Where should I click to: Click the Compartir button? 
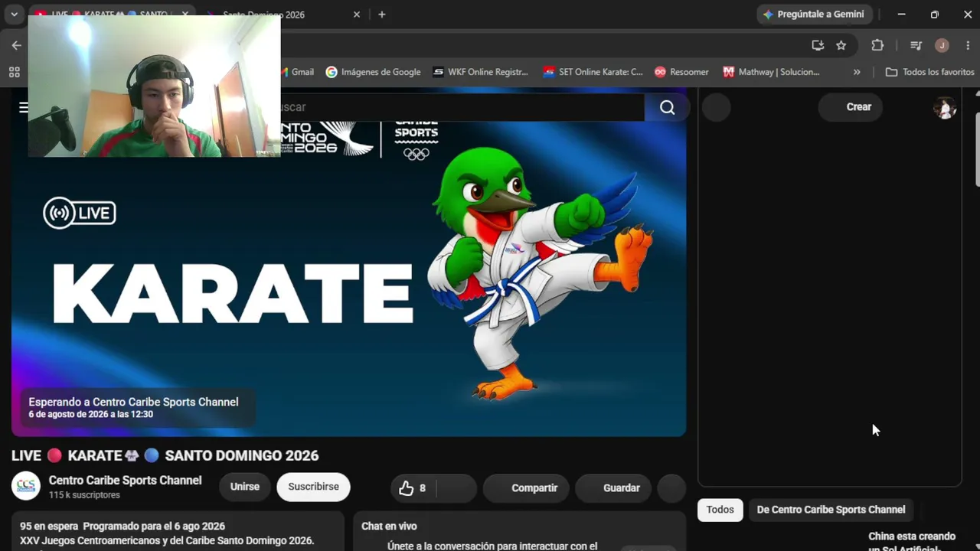pos(525,488)
